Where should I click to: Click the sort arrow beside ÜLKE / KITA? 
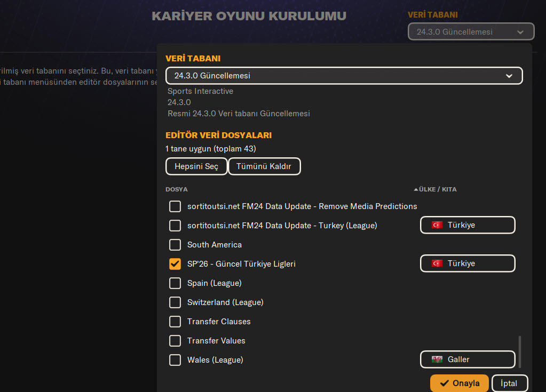(x=416, y=189)
